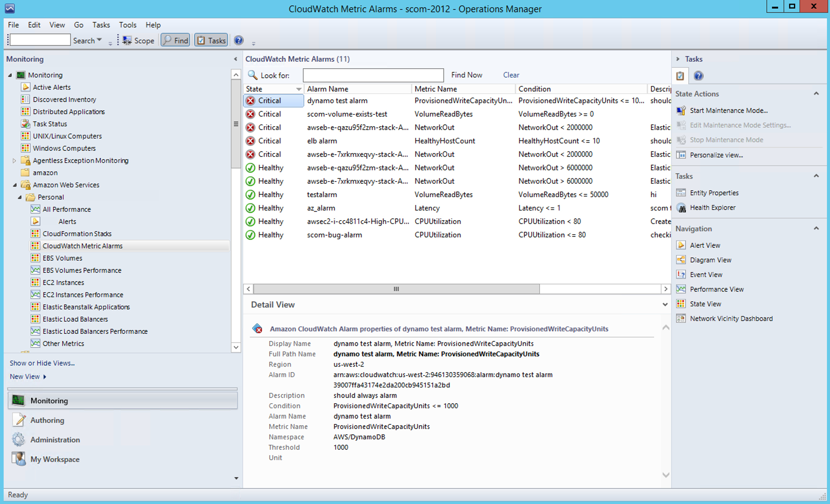
Task: Click Performance View navigation icon
Action: tap(681, 289)
